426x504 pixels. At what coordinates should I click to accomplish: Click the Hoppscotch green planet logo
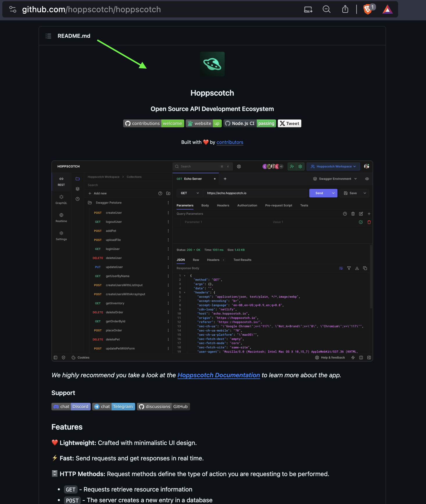[212, 64]
